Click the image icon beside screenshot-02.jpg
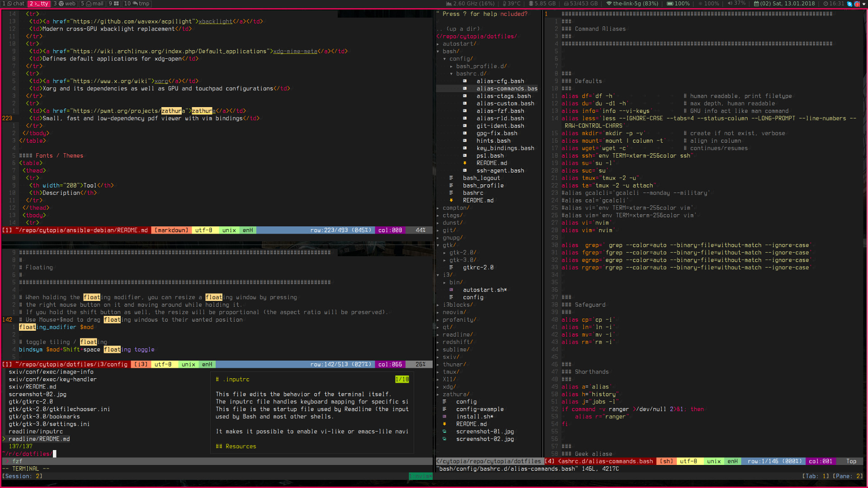 click(444, 439)
